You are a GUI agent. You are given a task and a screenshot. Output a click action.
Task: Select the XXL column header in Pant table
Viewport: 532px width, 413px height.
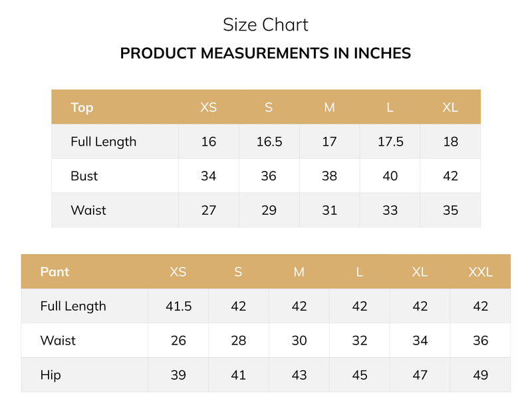click(x=480, y=272)
